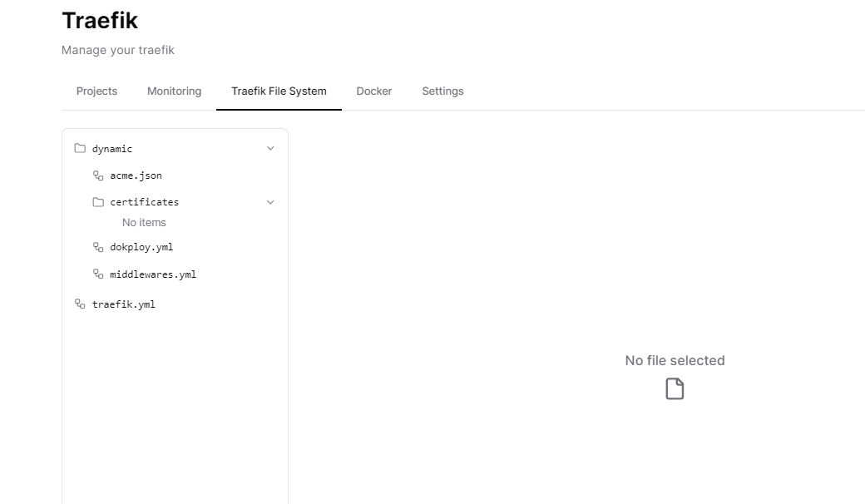Click the 'No items' text
Image resolution: width=865 pixels, height=504 pixels.
(x=144, y=223)
